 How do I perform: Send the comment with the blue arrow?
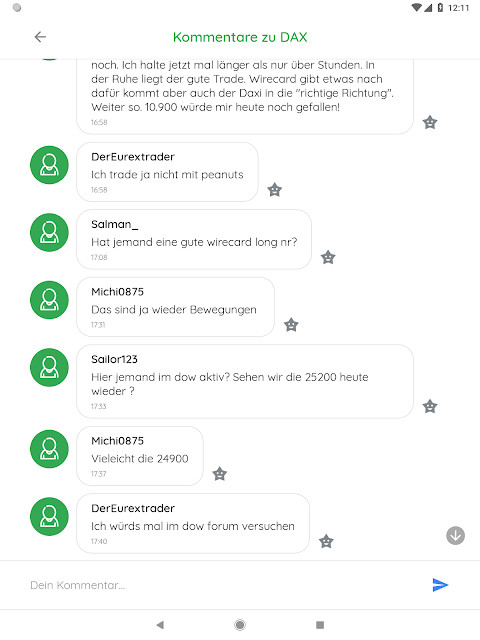tap(440, 585)
